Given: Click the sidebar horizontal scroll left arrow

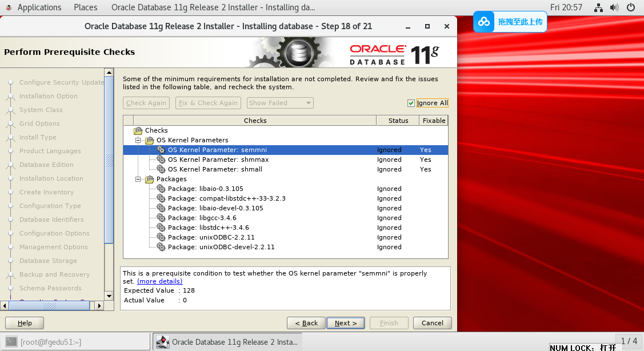Looking at the screenshot, I should tap(5, 306).
